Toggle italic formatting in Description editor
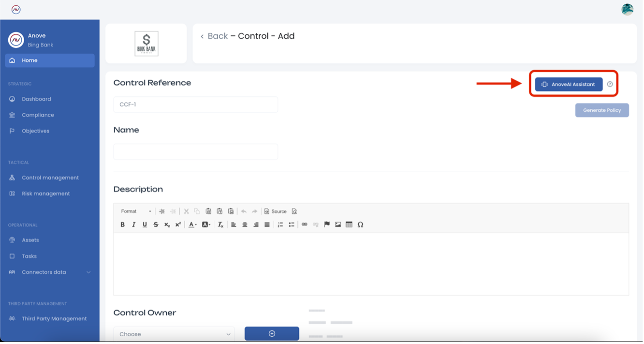 (133, 224)
